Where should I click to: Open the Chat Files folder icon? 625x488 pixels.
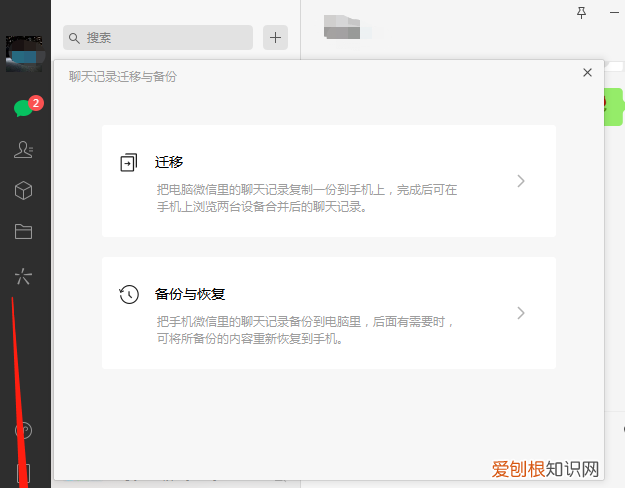pos(23,231)
